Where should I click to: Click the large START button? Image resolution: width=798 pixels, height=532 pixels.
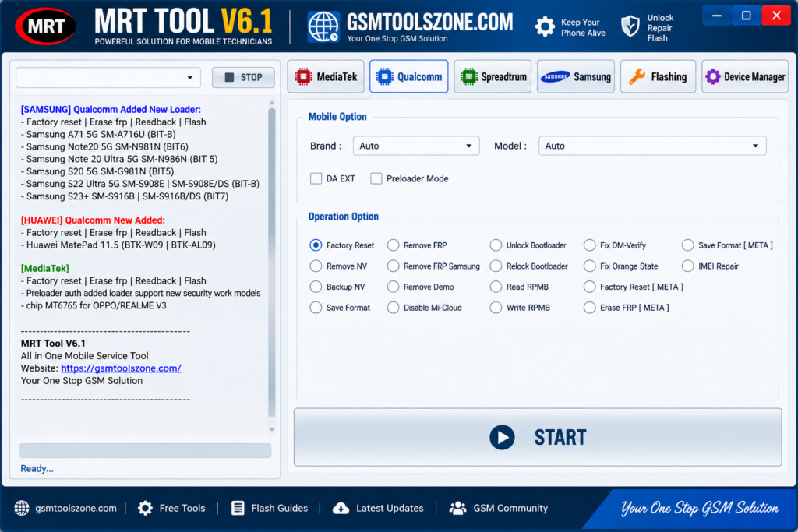(538, 438)
